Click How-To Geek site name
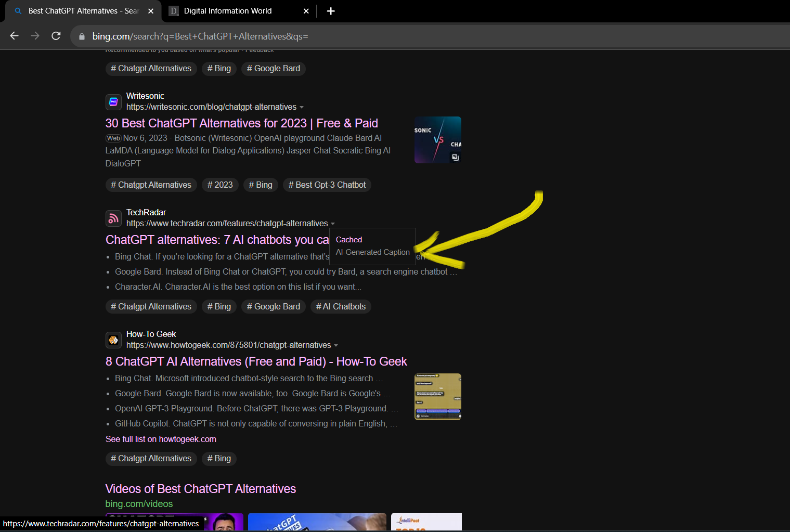790x532 pixels. [151, 334]
